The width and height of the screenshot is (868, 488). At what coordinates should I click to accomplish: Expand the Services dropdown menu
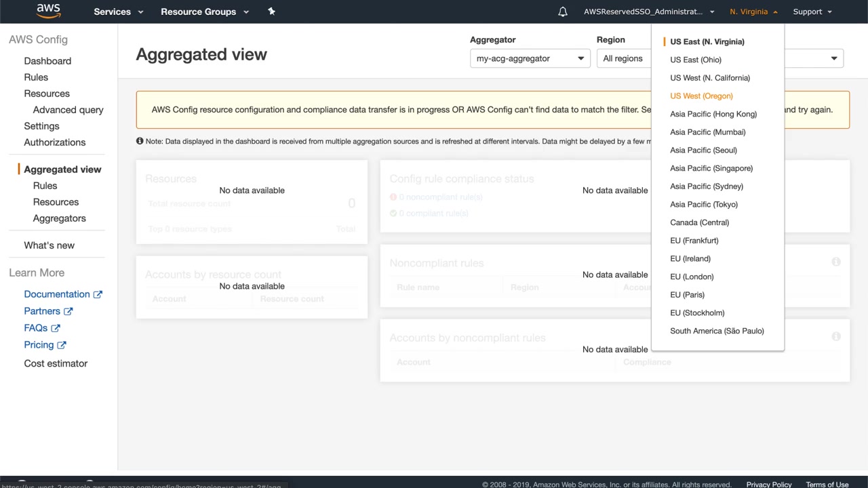tap(118, 12)
